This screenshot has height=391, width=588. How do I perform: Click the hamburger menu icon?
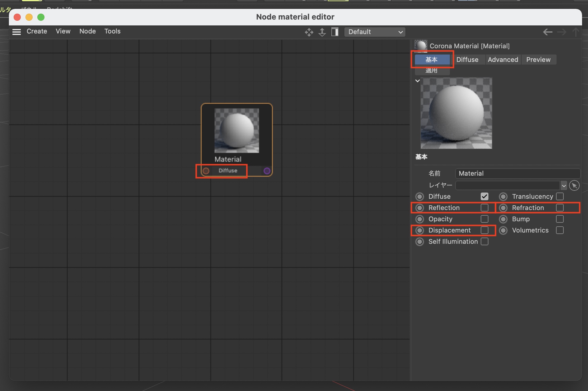[17, 32]
